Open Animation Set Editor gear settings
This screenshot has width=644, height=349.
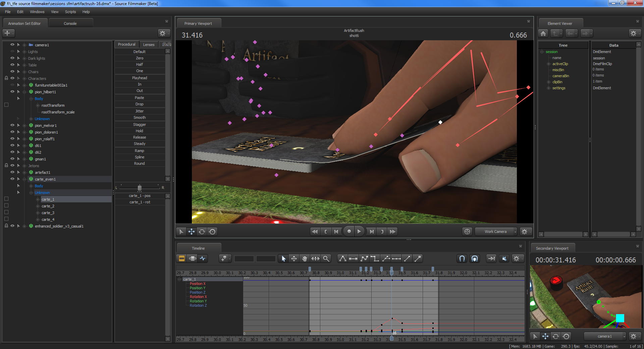(163, 33)
